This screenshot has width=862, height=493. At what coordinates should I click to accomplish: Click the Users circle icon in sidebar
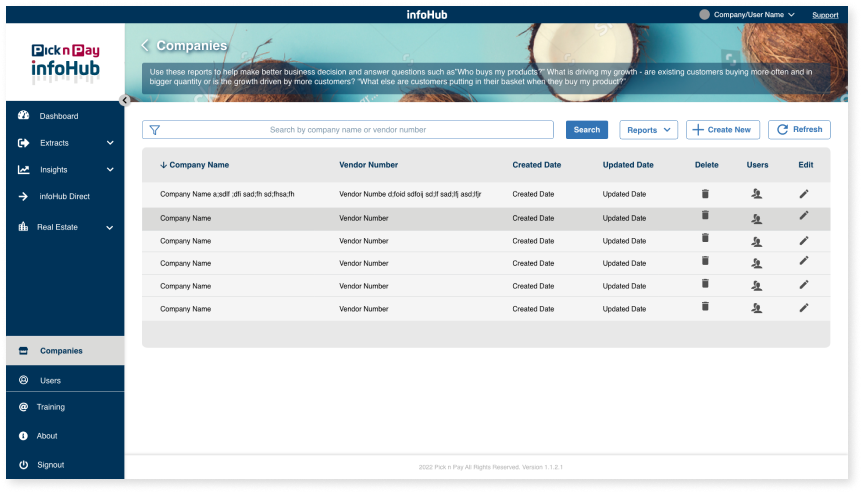click(23, 380)
